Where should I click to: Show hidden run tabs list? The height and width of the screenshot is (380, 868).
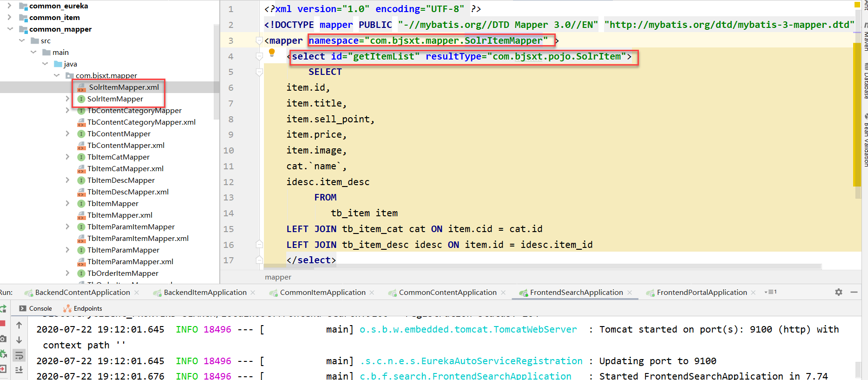(770, 292)
